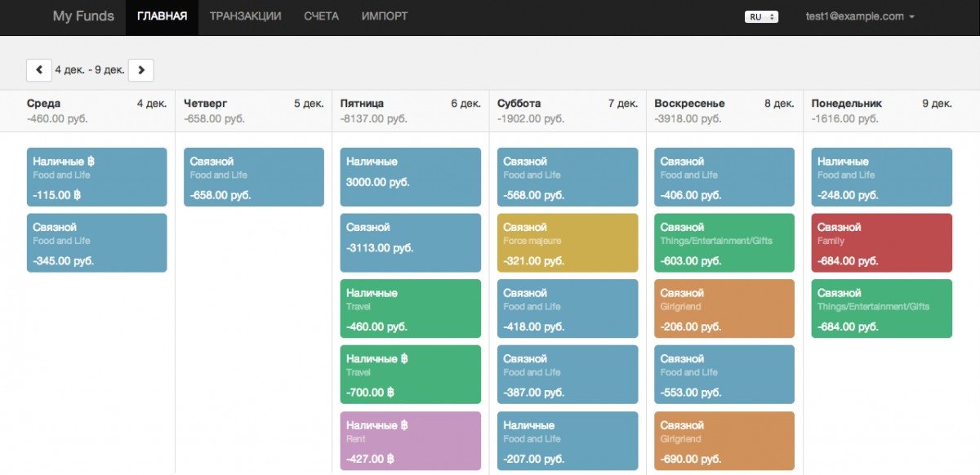This screenshot has height=475, width=980.
Task: Click Понедельник day header
Action: click(x=847, y=104)
